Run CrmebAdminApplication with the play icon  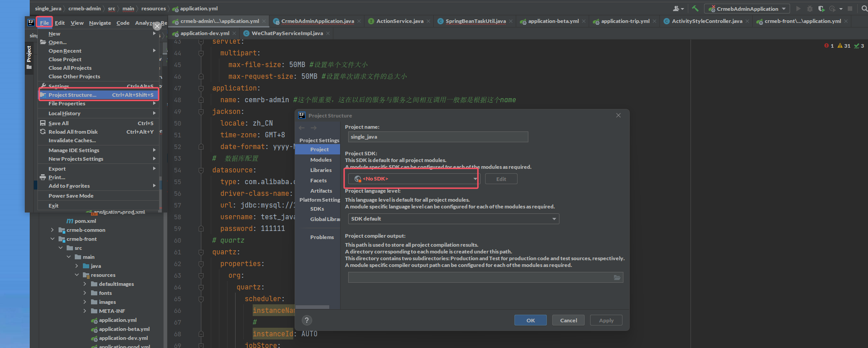(x=798, y=9)
